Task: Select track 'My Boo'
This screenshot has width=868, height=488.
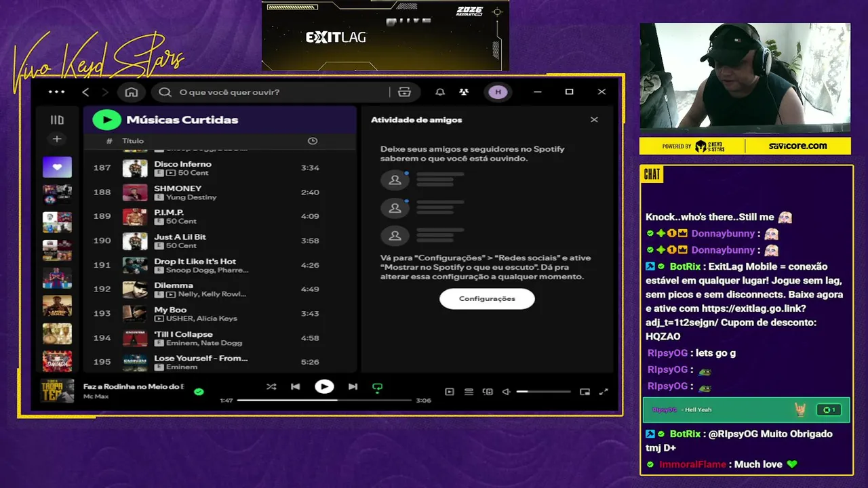Action: (x=220, y=314)
